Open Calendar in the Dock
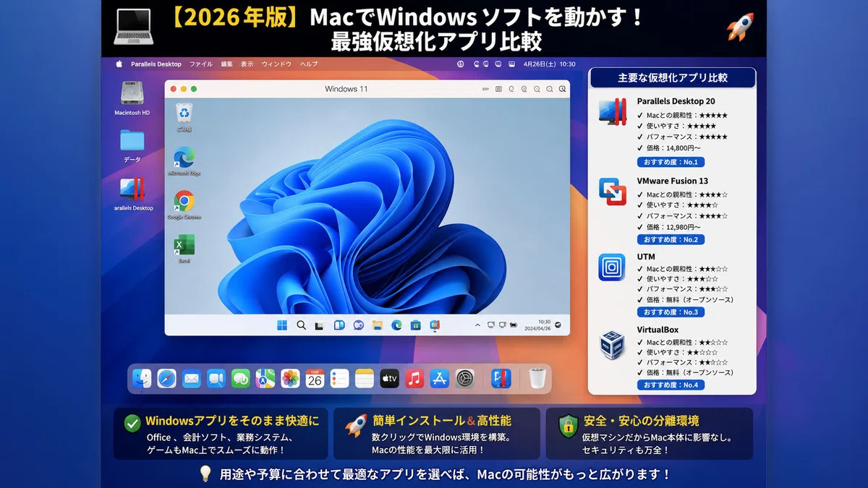Viewport: 868px width, 488px height. 315,378
